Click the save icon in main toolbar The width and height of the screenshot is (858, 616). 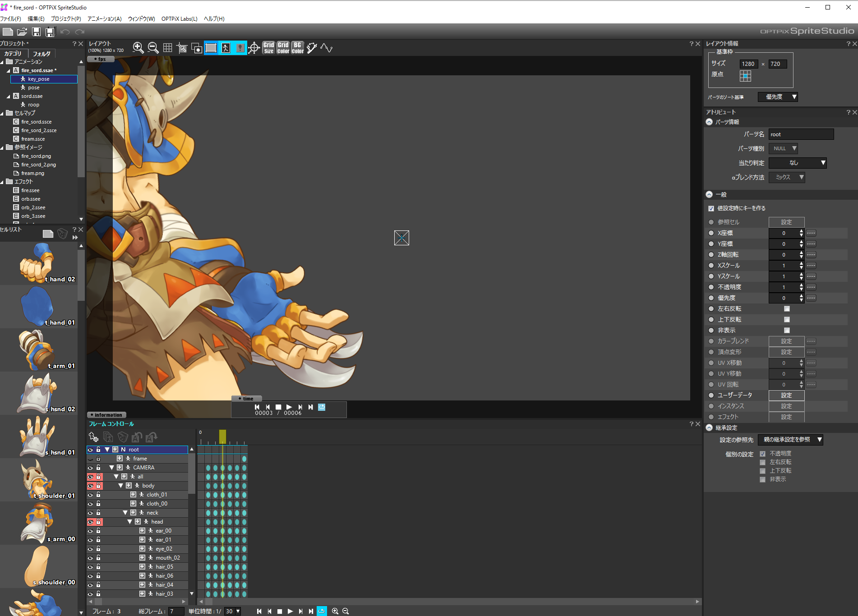pyautogui.click(x=36, y=32)
